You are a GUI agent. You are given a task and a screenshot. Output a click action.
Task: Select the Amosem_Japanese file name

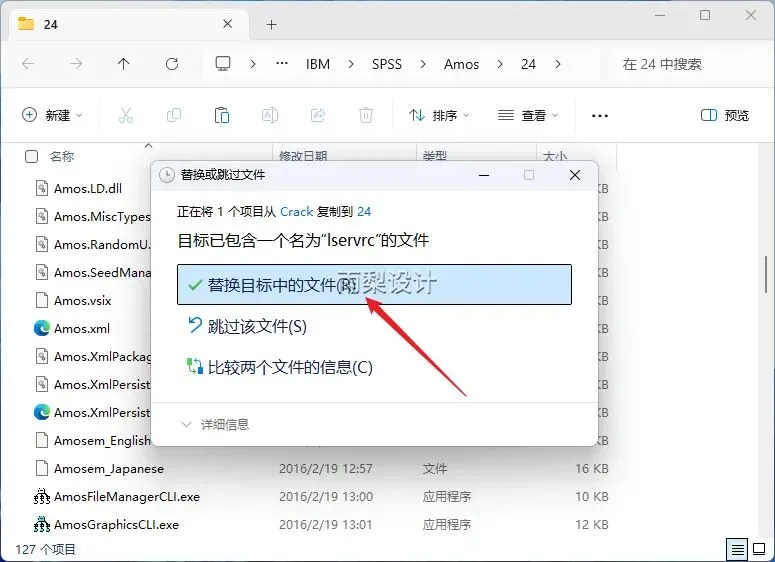tap(109, 469)
